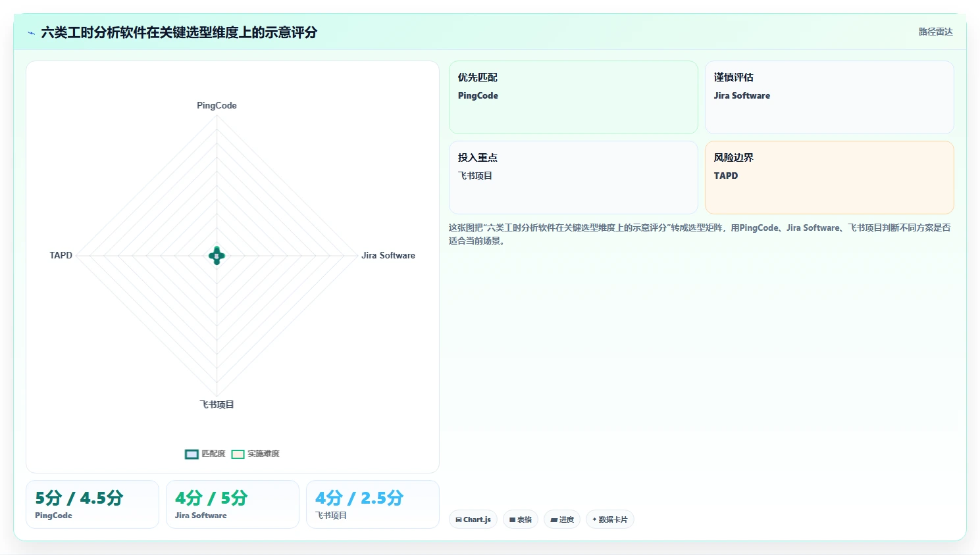Click the 表格 tag chip
The width and height of the screenshot is (980, 555).
point(521,519)
